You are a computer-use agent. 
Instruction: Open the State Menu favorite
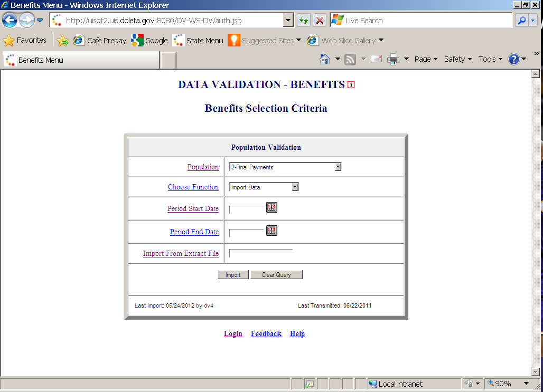click(198, 41)
